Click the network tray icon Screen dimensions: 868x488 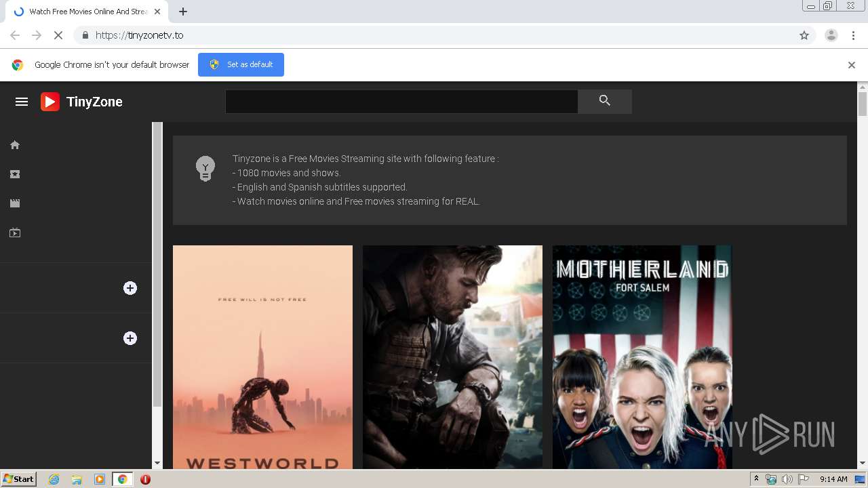click(x=771, y=479)
